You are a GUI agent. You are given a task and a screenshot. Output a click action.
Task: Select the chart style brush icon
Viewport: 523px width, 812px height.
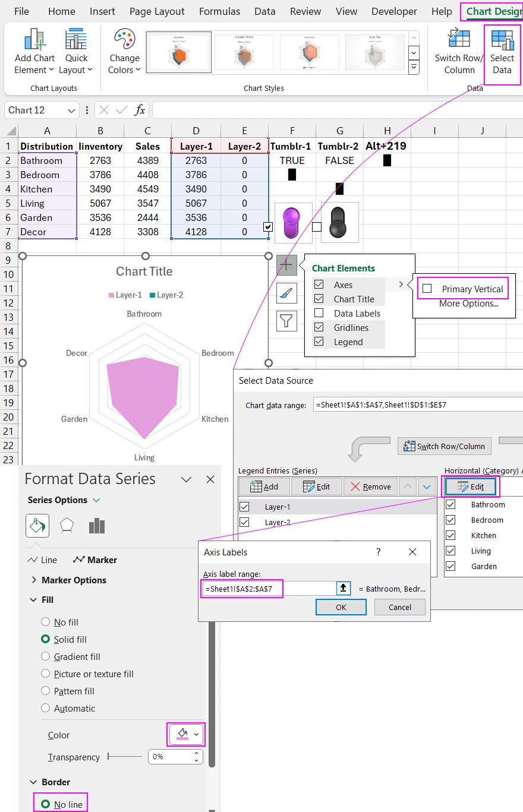point(286,293)
